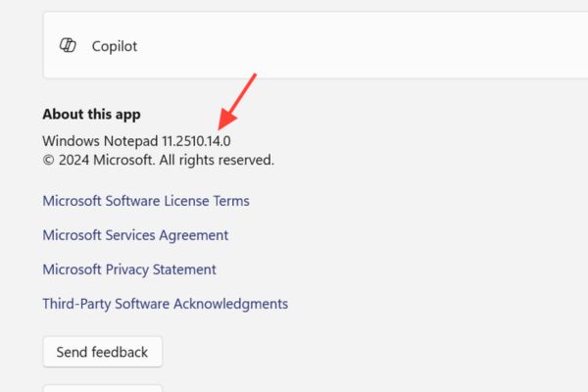Click the Copilot icon

coord(68,45)
